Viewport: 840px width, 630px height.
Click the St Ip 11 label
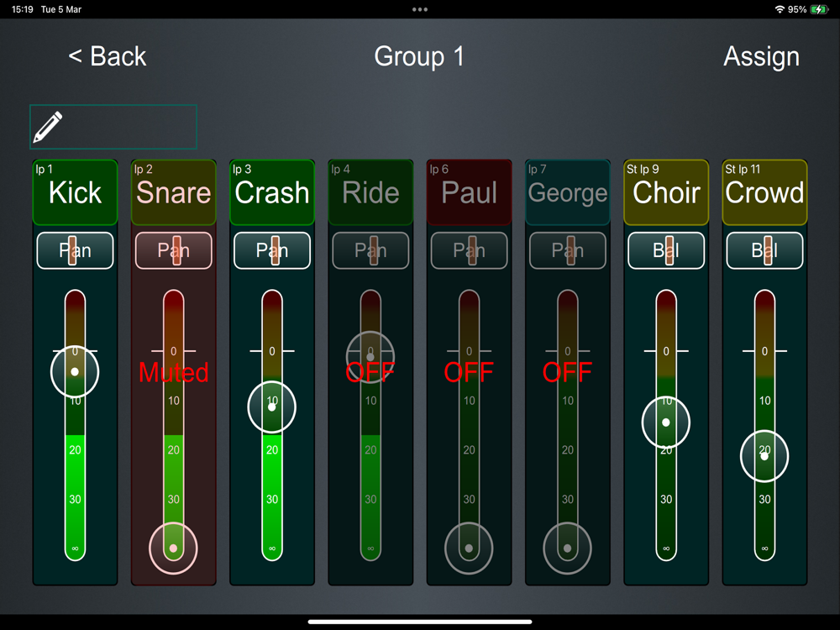743,170
